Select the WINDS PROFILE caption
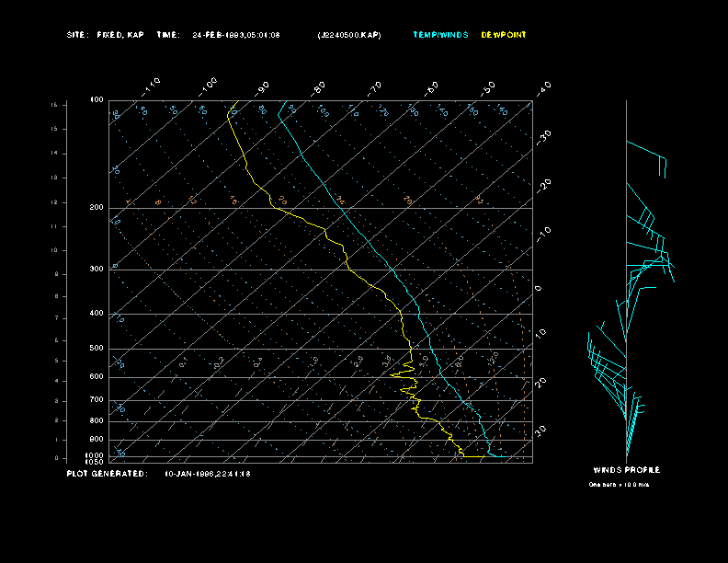 (627, 470)
